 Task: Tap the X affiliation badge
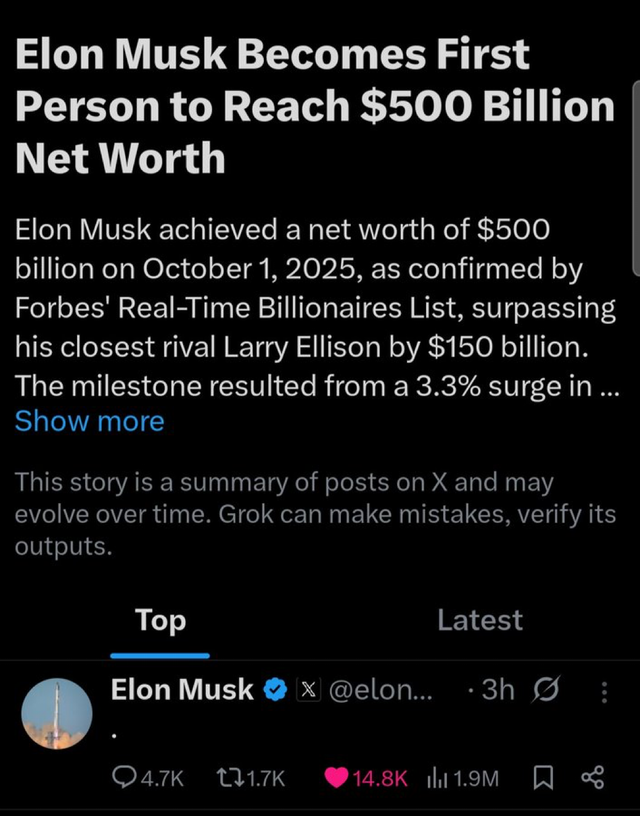point(309,690)
